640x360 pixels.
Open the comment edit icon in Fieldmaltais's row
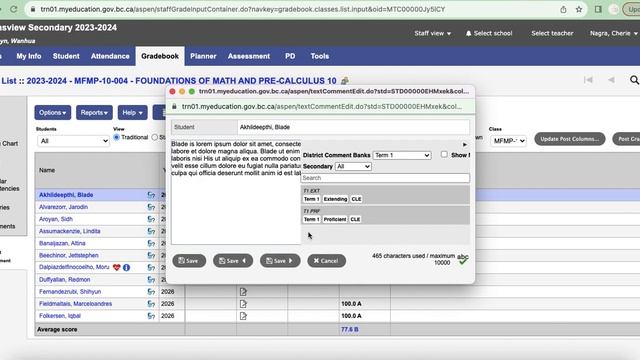243,304
